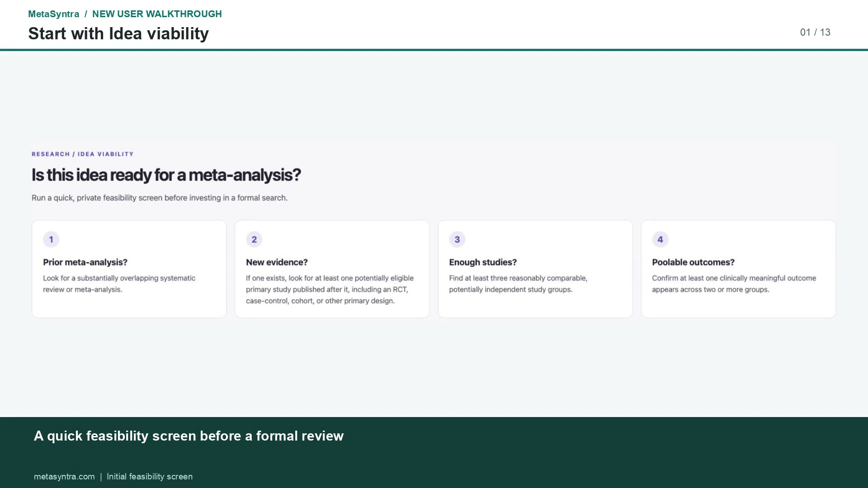Viewport: 868px width, 488px height.
Task: Open the metasyntra.com footer link
Action: 64,477
